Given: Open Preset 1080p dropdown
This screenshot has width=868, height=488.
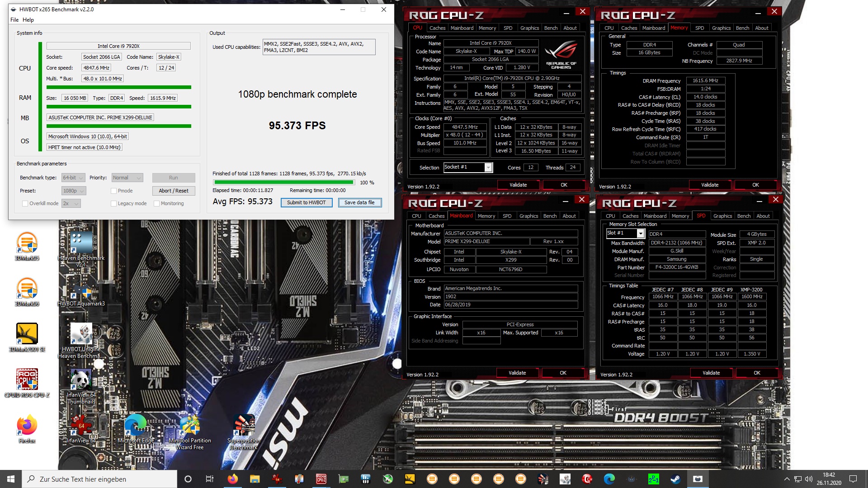Looking at the screenshot, I should point(74,191).
